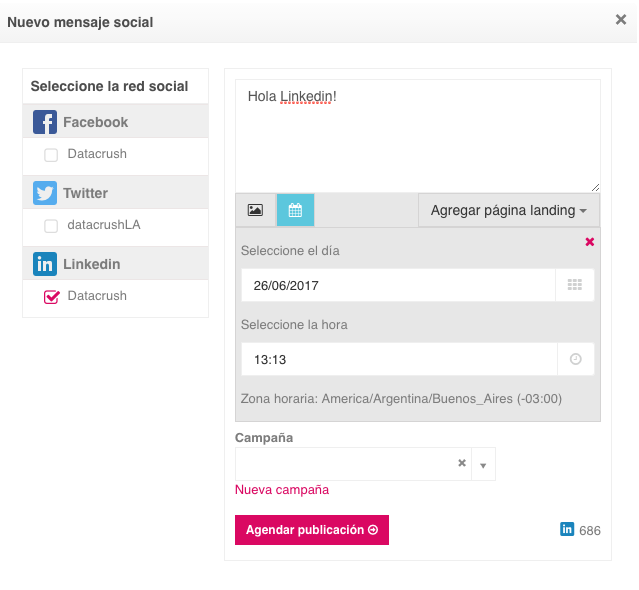
Task: Click the Nueva campaña link
Action: [x=282, y=489]
